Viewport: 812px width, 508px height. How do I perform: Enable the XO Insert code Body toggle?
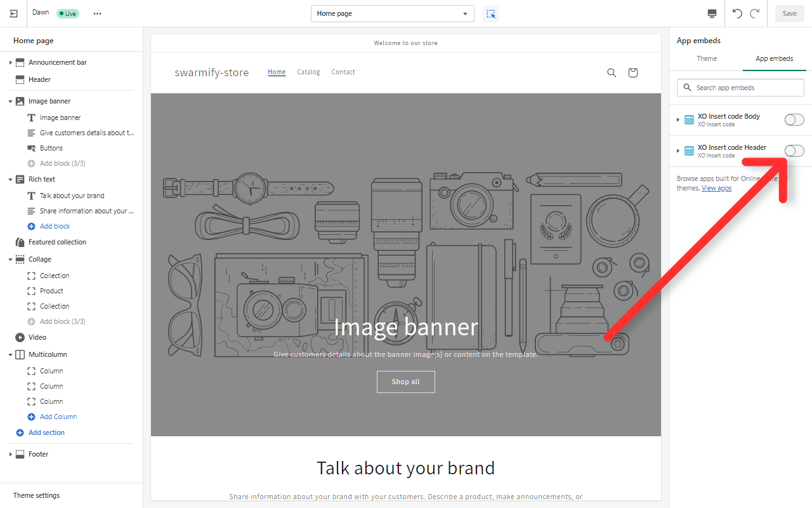794,119
